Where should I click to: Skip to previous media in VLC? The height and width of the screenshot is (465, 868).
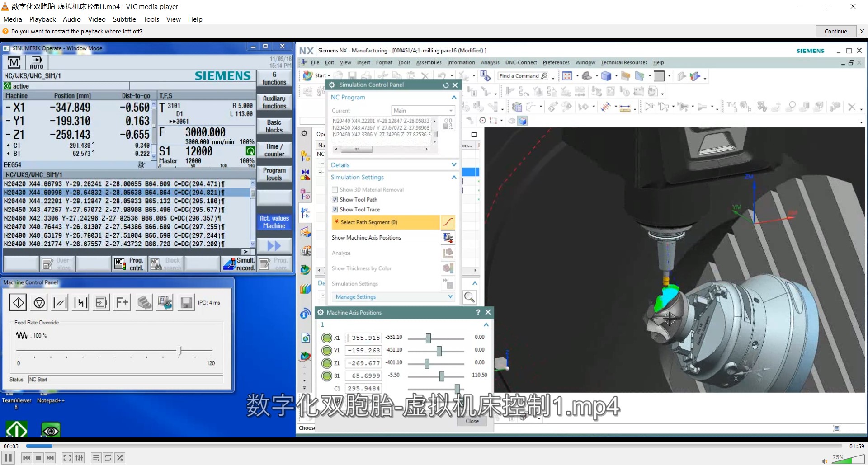[27, 458]
